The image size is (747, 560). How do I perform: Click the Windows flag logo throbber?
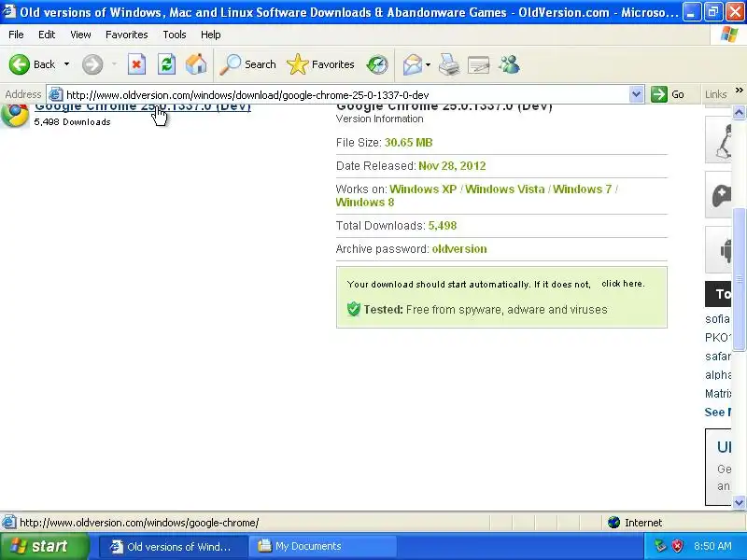[x=729, y=35]
